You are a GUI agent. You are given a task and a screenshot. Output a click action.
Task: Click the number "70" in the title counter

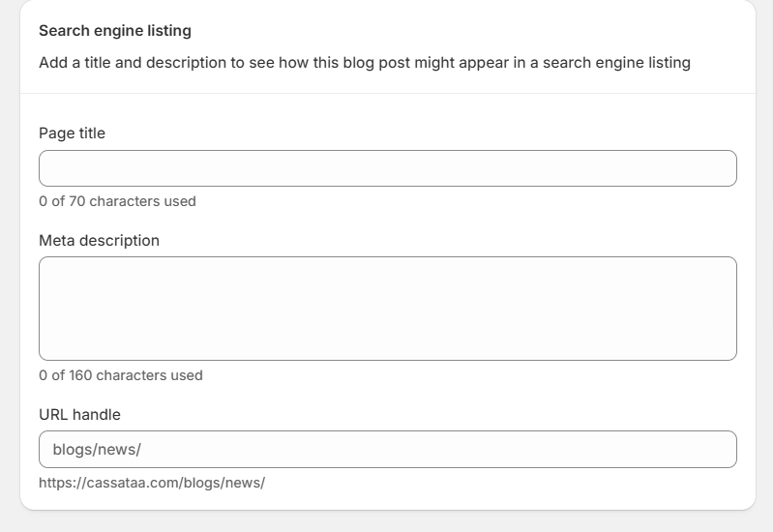point(76,201)
